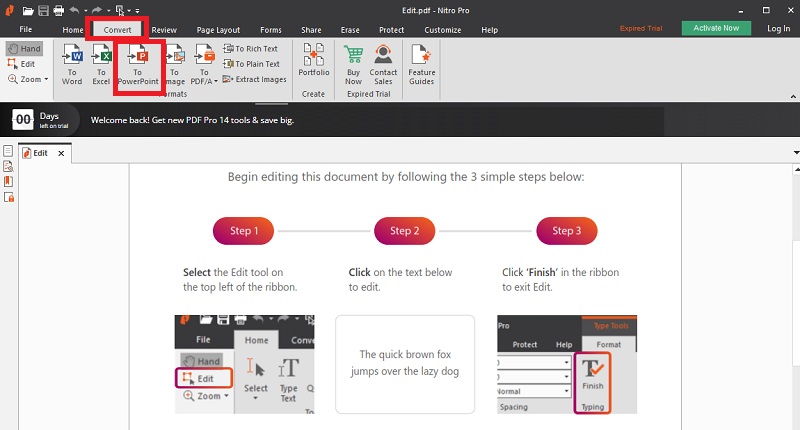This screenshot has width=800, height=430.
Task: Click the vertical scrollbar up arrow
Action: [796, 170]
